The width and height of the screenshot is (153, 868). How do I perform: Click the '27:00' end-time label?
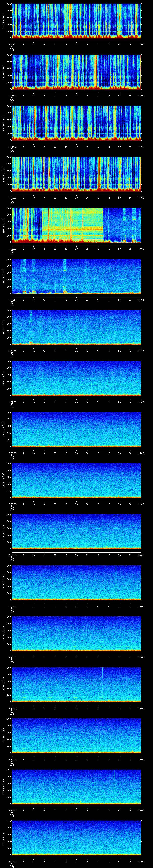[141, 657]
